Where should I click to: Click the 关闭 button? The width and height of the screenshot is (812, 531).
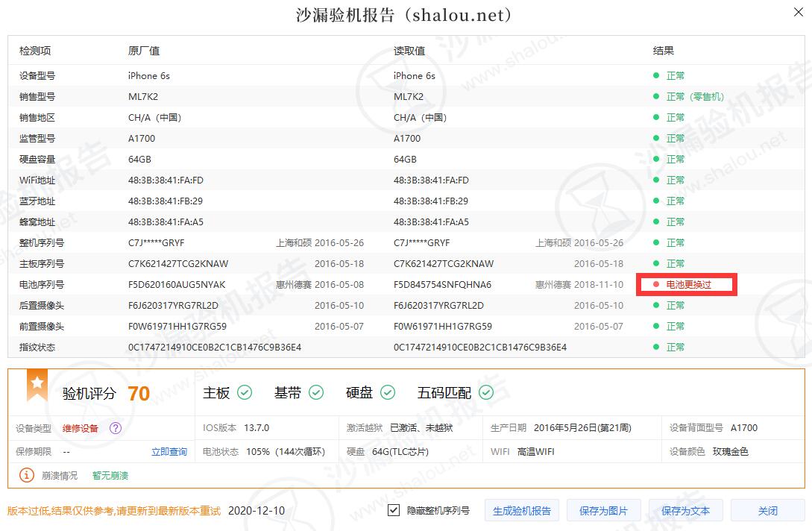pyautogui.click(x=767, y=511)
